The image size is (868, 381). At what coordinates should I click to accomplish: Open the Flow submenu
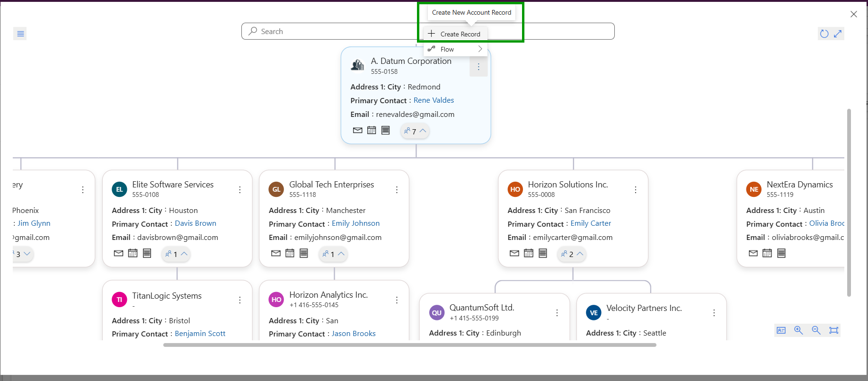(x=455, y=49)
